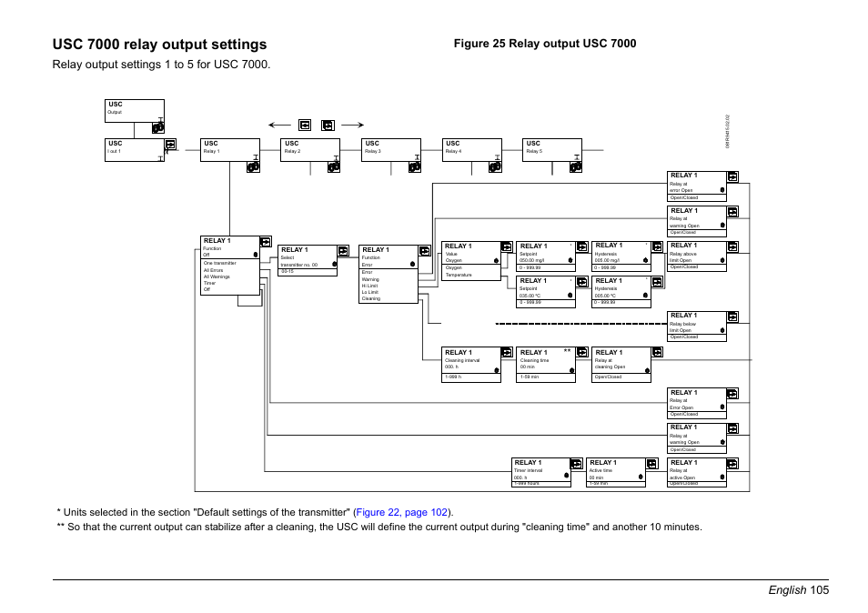Screen dimensions: 868x613
Task: Click enter icon on Cleaning time box
Action: pyautogui.click(x=581, y=352)
